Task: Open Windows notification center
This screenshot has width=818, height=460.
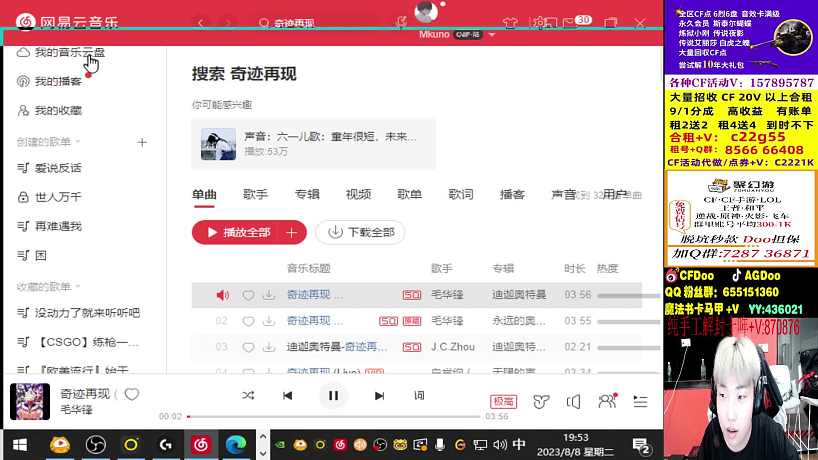Action: click(x=641, y=446)
